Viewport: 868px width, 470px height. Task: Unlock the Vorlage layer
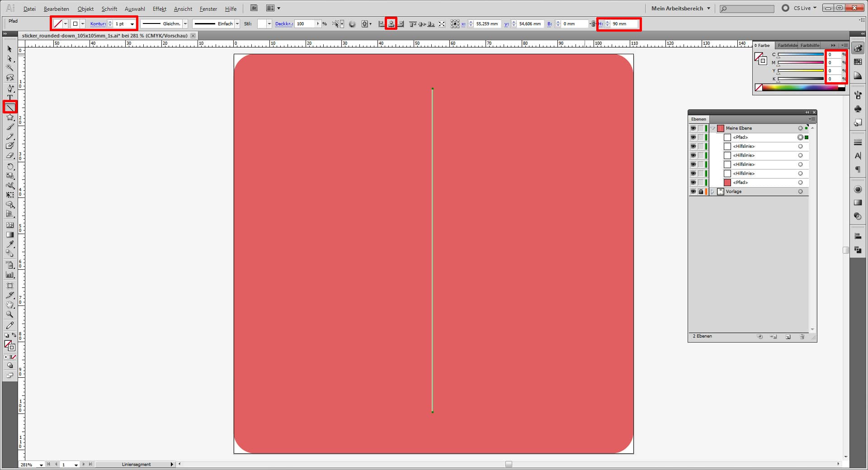(701, 192)
